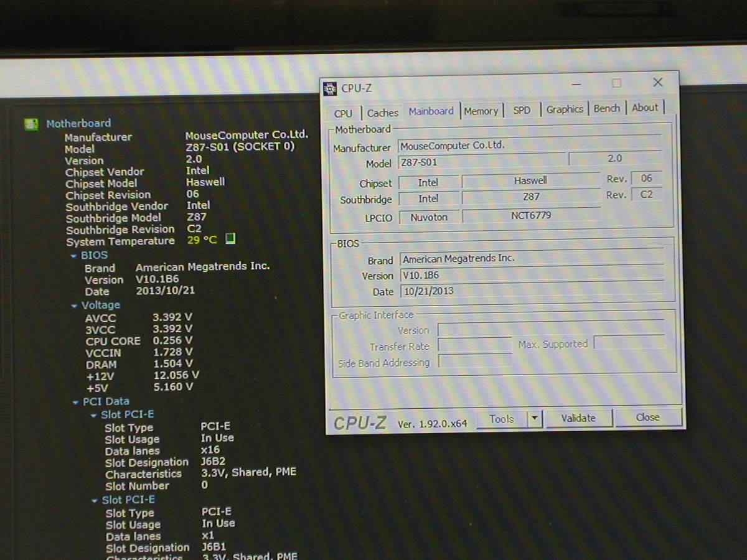Click the green Motherboard icon in Speccy
Viewport: 747px width, 560px height.
pos(31,124)
